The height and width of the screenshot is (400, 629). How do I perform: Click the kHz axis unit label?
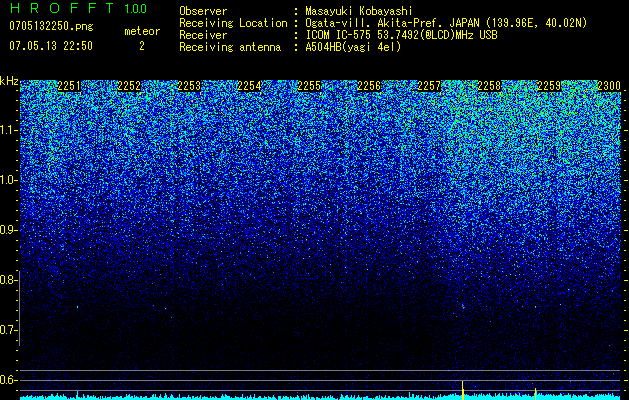[x=9, y=81]
